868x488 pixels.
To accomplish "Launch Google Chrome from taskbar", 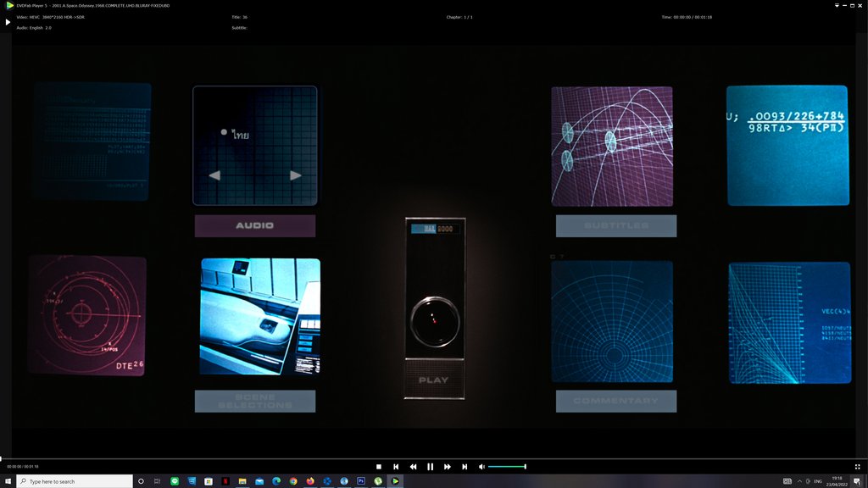I will point(292,481).
